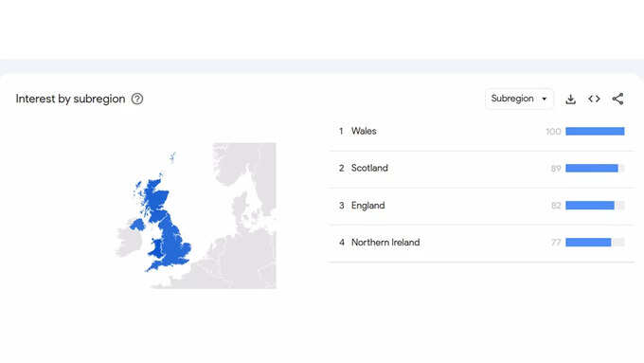The width and height of the screenshot is (644, 363).
Task: Click the Interest by subregion heading
Action: pyautogui.click(x=70, y=100)
